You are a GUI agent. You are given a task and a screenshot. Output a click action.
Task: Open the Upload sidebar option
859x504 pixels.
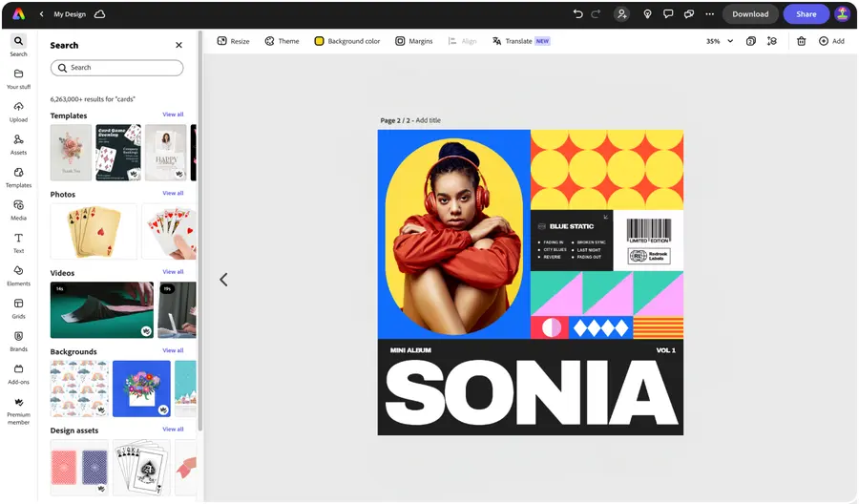click(19, 112)
